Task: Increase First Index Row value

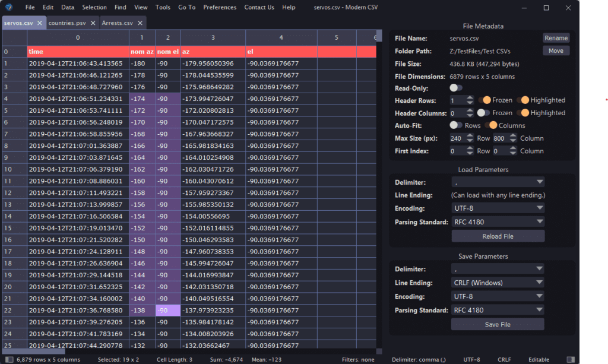Action: tap(470, 148)
